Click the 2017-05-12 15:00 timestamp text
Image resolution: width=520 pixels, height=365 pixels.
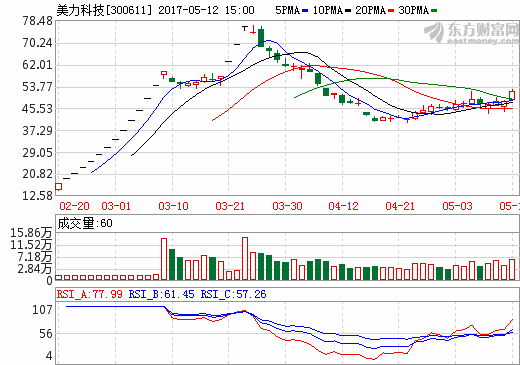(206, 10)
